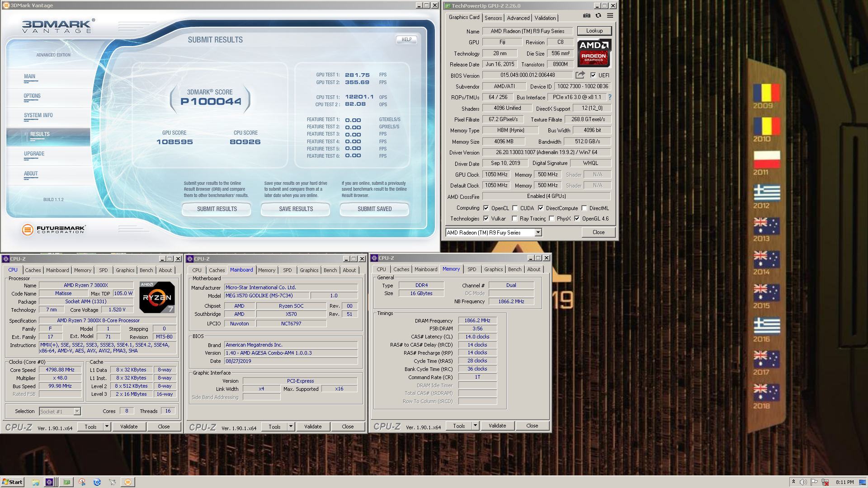
Task: Open the GPU selection dropdown in GPU-Z
Action: [x=538, y=233]
